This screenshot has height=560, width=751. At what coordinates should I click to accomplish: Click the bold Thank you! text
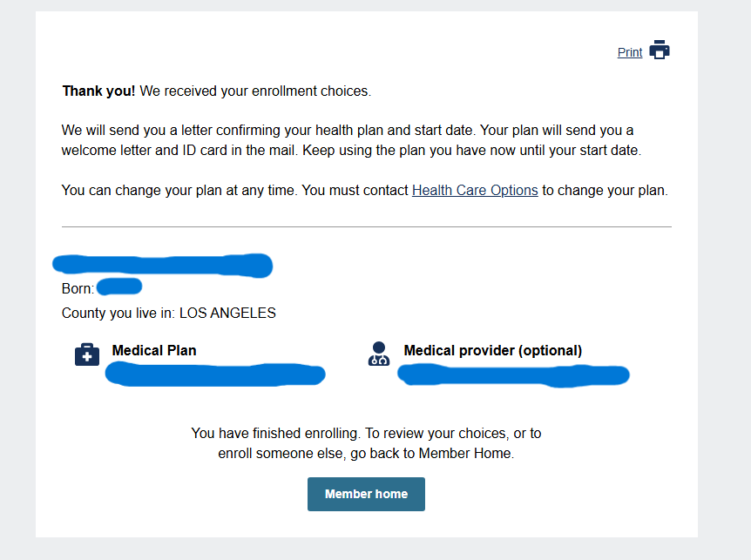click(x=98, y=91)
